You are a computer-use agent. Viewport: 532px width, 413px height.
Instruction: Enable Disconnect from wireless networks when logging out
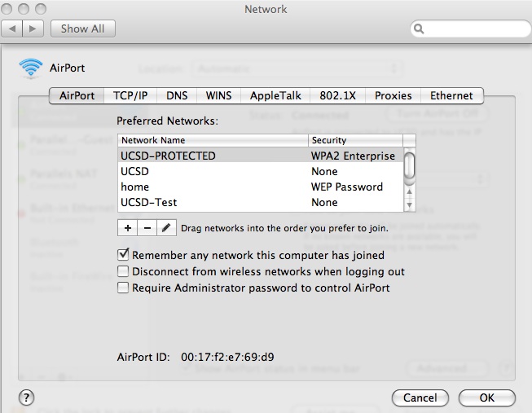coord(123,271)
